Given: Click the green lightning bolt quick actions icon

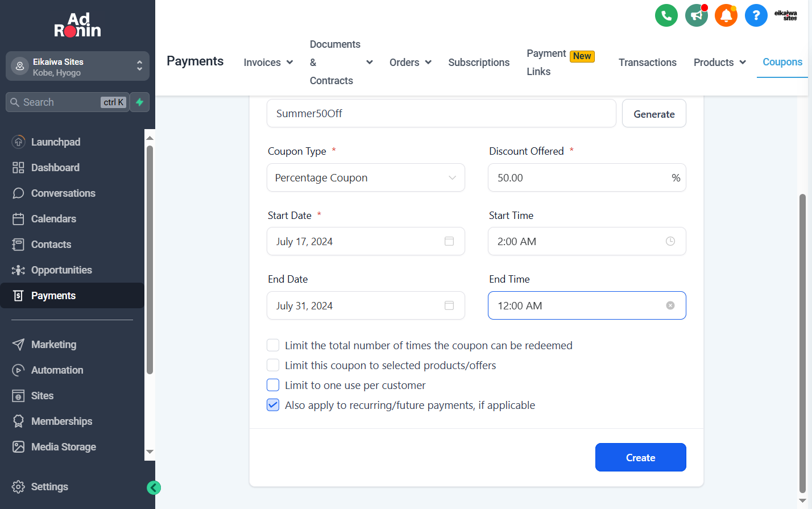Looking at the screenshot, I should tap(140, 102).
